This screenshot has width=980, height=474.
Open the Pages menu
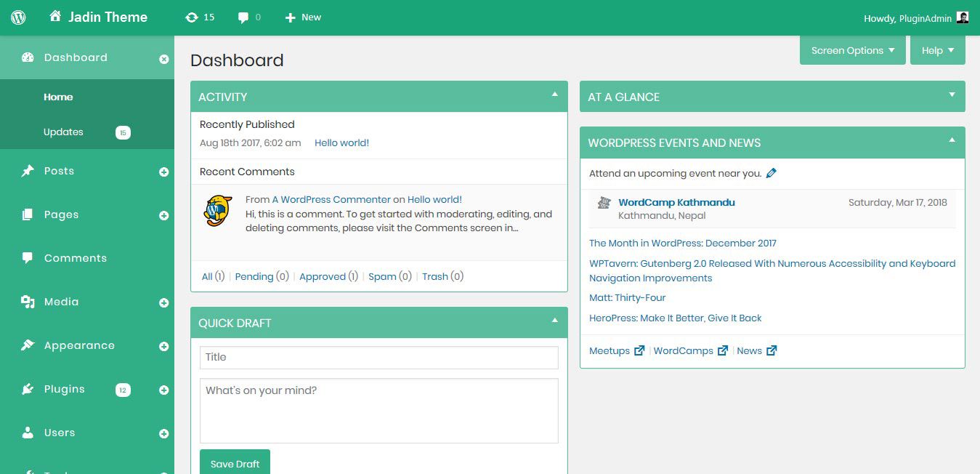(61, 214)
